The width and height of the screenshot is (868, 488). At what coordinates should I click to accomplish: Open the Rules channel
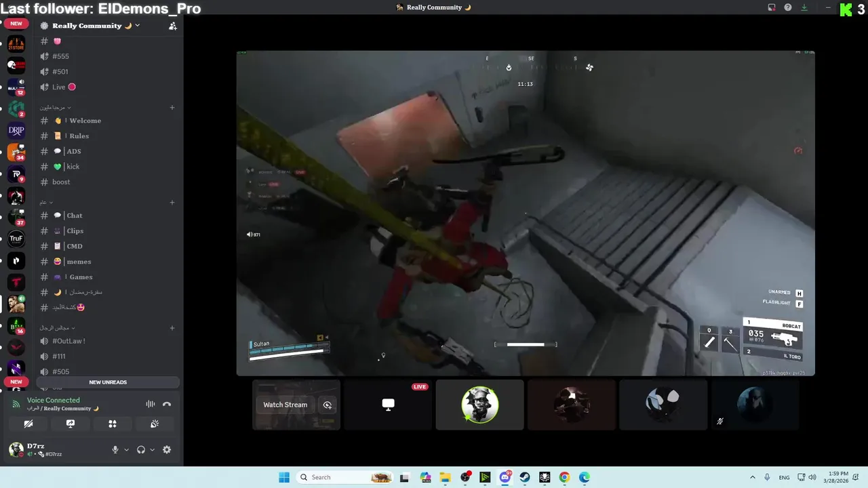pos(108,136)
